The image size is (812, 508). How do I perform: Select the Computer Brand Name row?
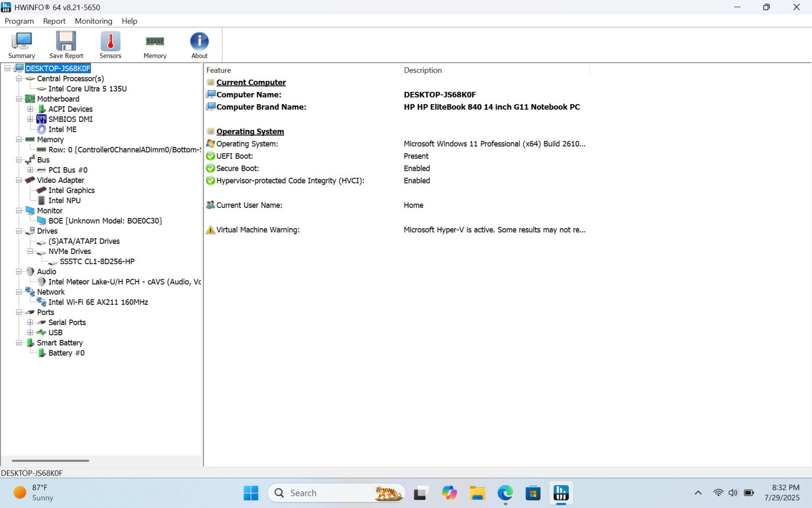point(397,107)
